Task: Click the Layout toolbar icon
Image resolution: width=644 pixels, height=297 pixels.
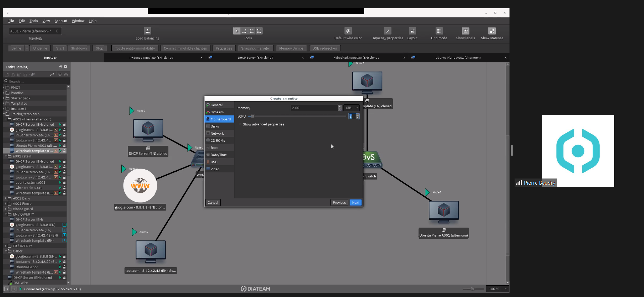Action: click(412, 31)
